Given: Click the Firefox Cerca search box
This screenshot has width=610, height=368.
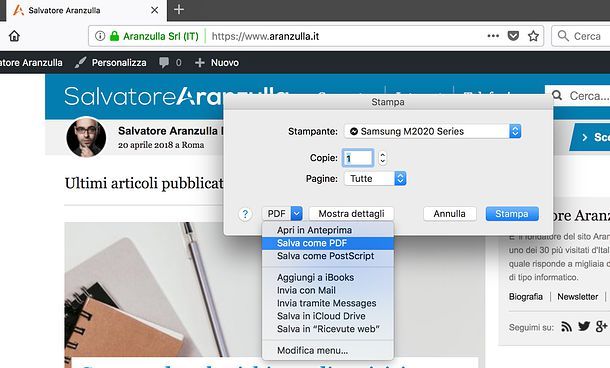Looking at the screenshot, I should point(581,36).
